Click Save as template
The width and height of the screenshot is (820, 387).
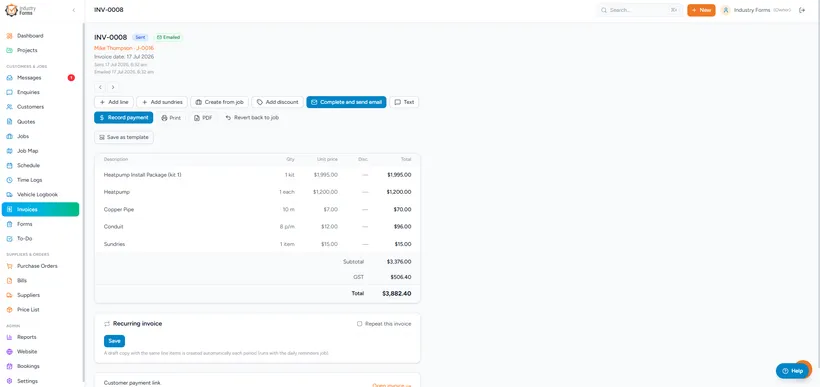(x=124, y=137)
